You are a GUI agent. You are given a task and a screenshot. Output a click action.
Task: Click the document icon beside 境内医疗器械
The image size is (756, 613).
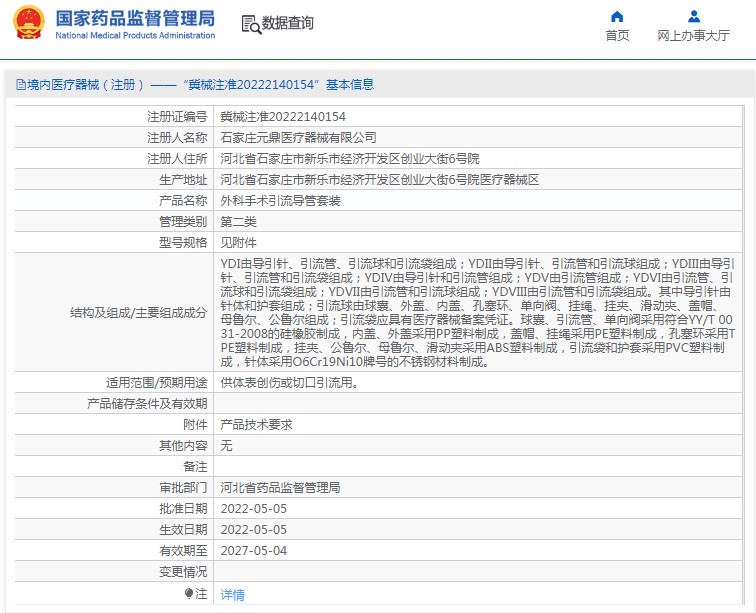(21, 85)
